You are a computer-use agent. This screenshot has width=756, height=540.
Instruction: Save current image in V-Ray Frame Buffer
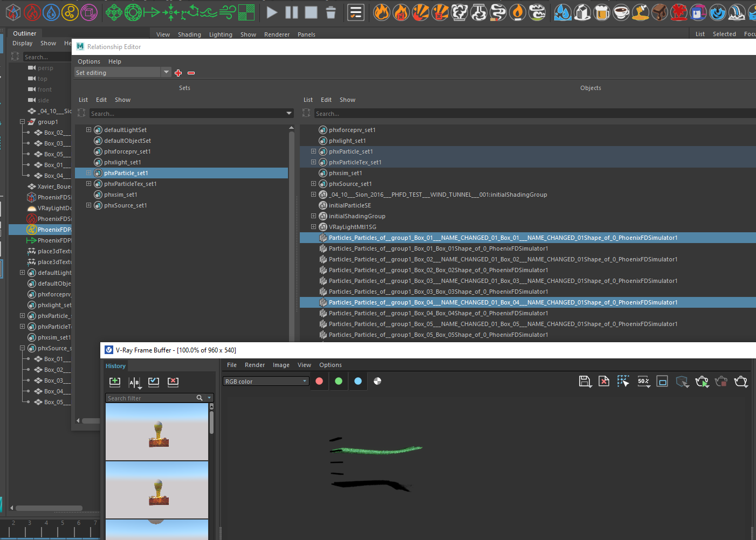(585, 382)
